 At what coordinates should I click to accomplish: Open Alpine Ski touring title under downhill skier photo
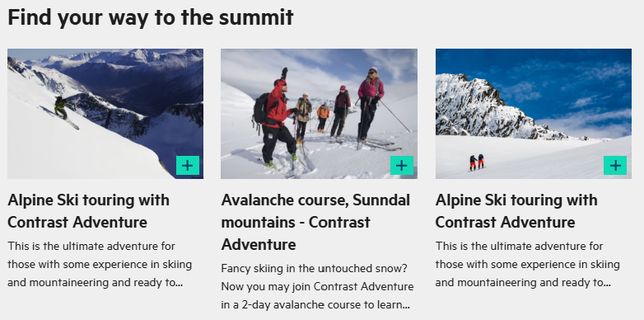(x=88, y=211)
